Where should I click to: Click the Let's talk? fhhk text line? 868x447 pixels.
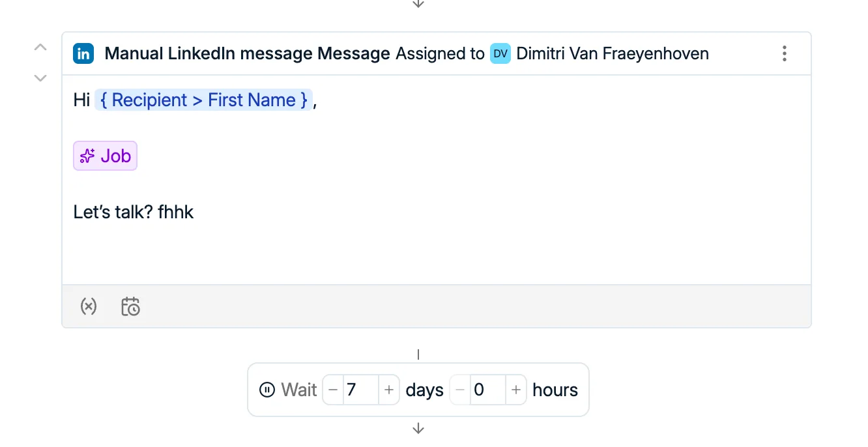(x=134, y=212)
